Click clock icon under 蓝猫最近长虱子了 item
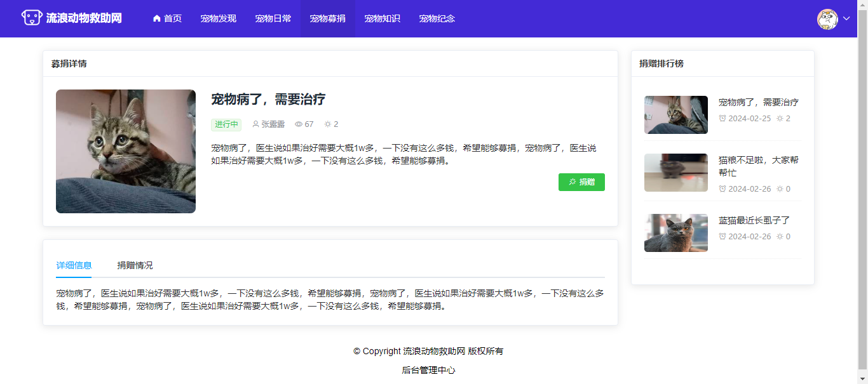Image resolution: width=868 pixels, height=384 pixels. point(722,236)
